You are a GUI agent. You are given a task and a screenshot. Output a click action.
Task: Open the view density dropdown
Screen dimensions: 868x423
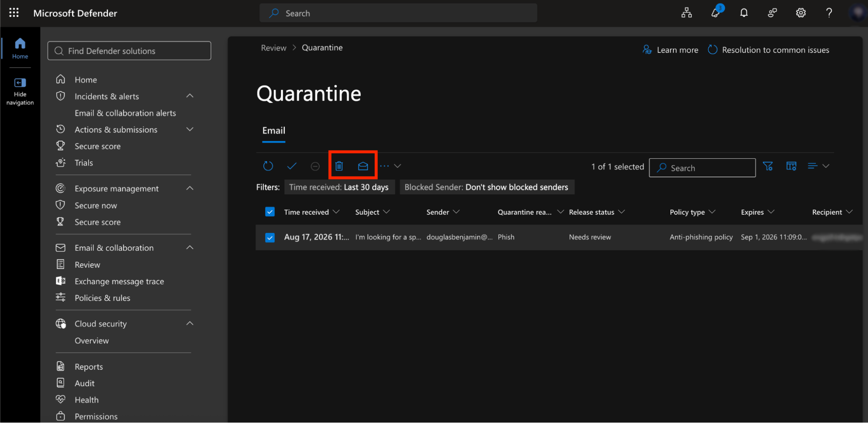pyautogui.click(x=818, y=166)
